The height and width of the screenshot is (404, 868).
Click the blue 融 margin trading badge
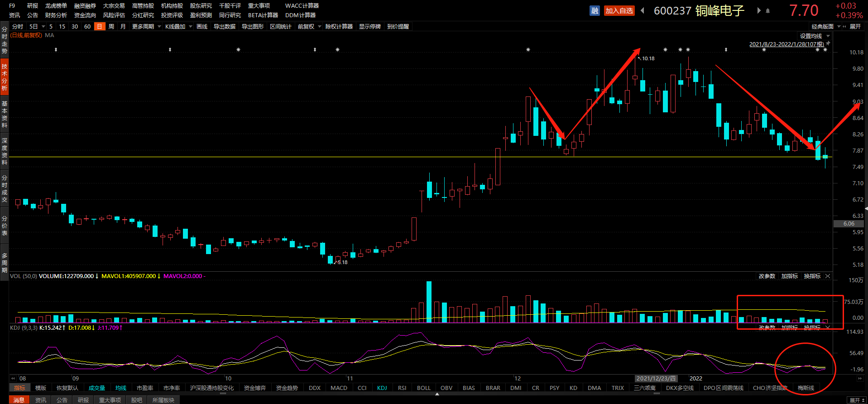pos(595,11)
